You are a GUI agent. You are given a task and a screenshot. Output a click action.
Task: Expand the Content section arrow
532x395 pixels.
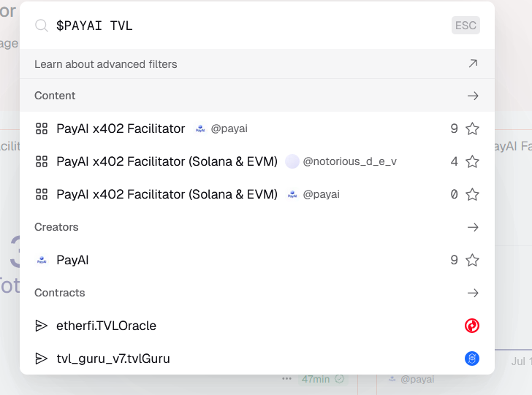[473, 96]
